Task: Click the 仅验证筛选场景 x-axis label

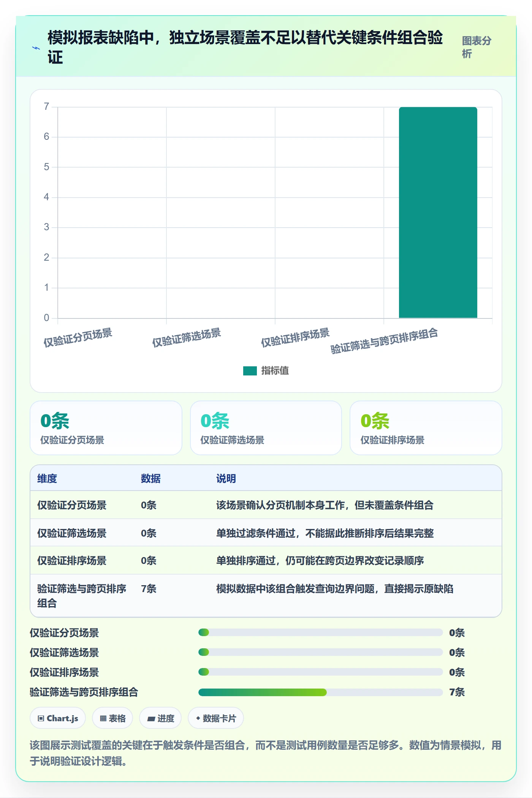Action: (187, 338)
